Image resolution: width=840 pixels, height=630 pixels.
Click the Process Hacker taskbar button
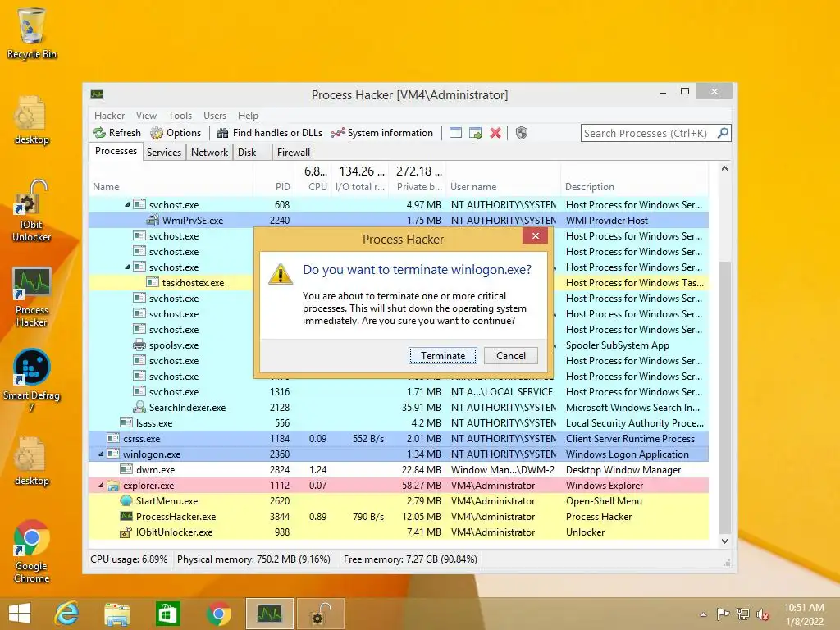tap(269, 614)
